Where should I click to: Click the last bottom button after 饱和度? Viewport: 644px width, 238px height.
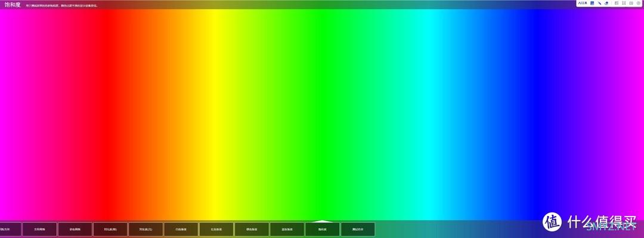pyautogui.click(x=358, y=230)
